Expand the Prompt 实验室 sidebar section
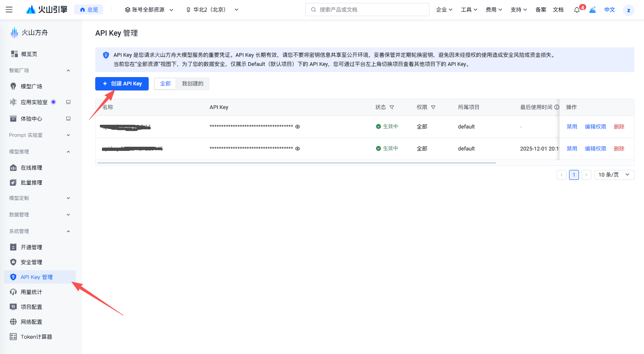The width and height of the screenshot is (644, 354). (39, 135)
